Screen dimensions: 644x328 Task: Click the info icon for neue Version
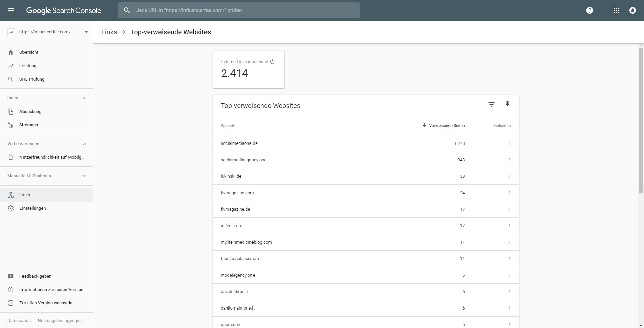click(11, 290)
